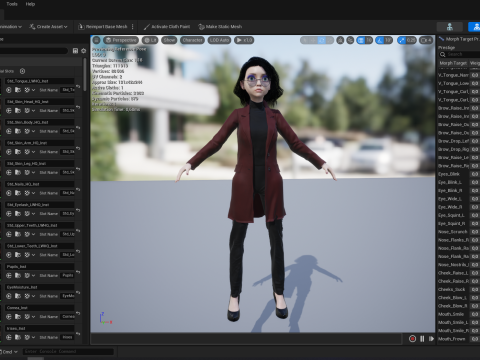Open the details settings gear icon
Screen dimensions: 480x360
pyautogui.click(x=84, y=51)
